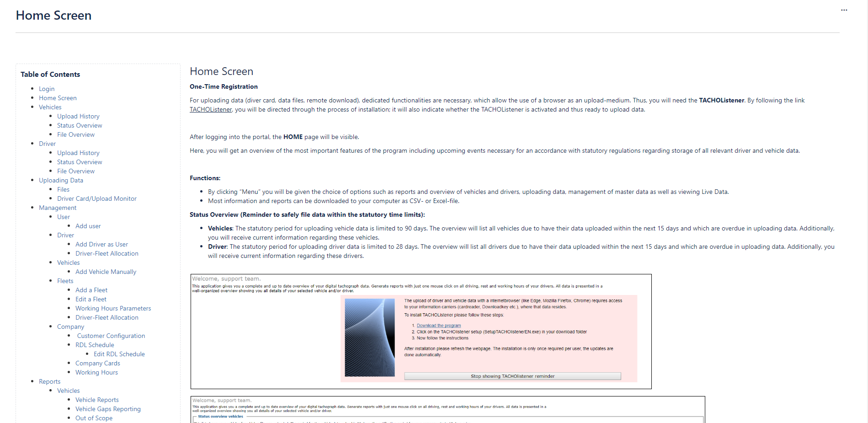868x423 pixels.
Task: Select the One-Time Registration heading
Action: (x=224, y=86)
